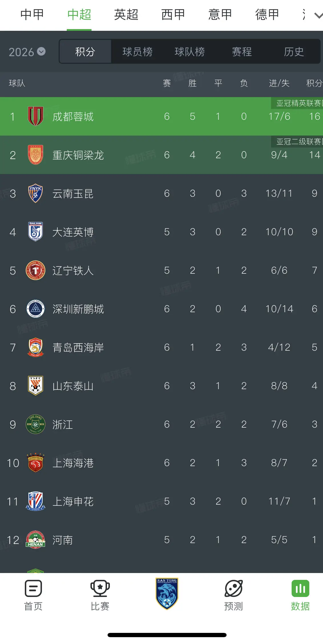Select the 球员榜 segment
This screenshot has width=323, height=644.
coord(138,52)
